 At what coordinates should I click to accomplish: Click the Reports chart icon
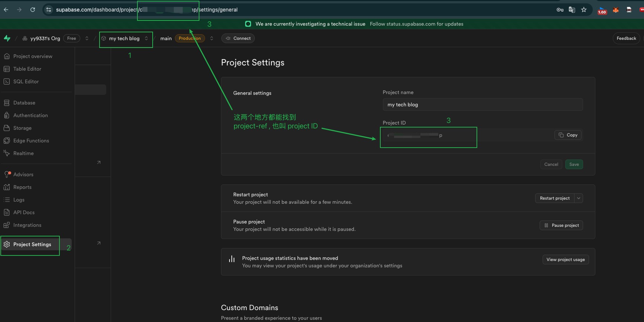[x=7, y=187]
